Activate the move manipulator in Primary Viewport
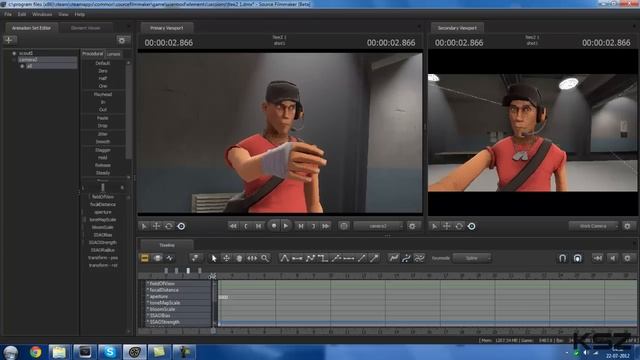This screenshot has width=640, height=360. 156,226
